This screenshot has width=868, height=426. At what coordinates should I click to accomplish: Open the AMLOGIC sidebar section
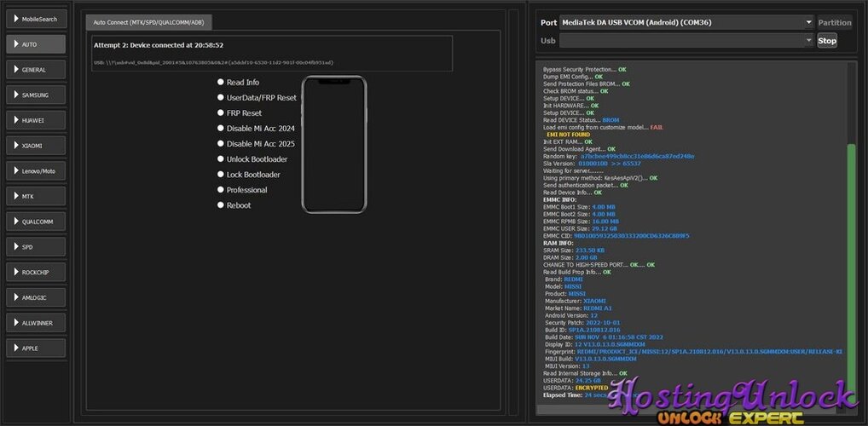[36, 297]
